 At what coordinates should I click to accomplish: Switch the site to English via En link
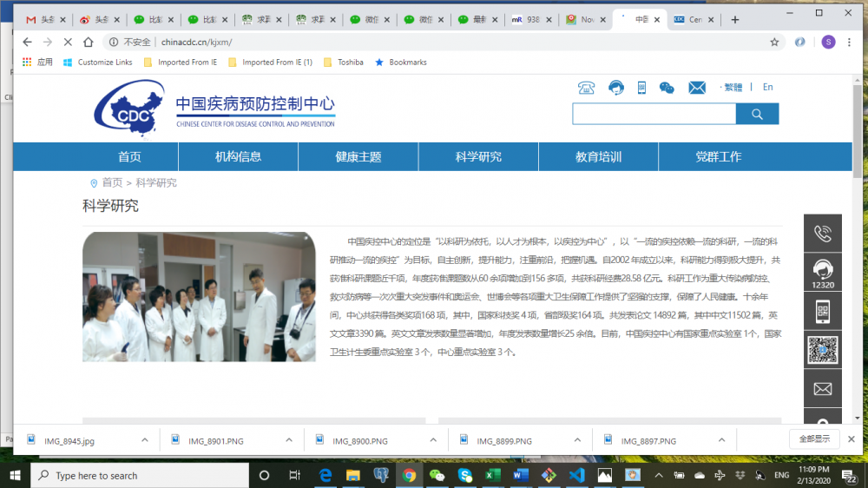click(x=768, y=87)
